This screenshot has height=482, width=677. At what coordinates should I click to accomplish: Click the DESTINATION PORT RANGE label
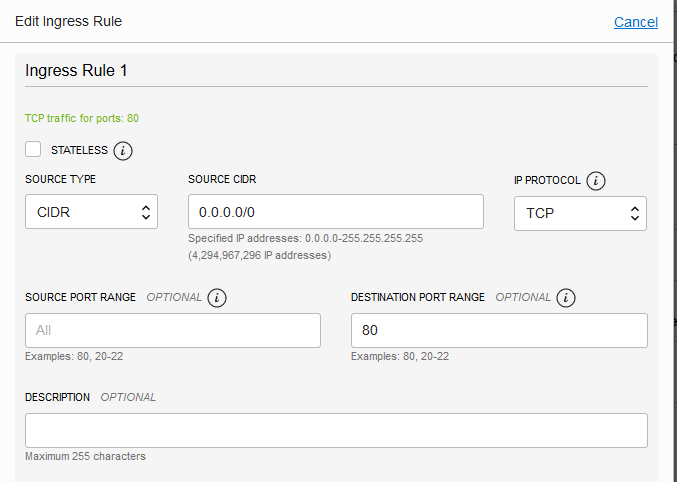pos(417,298)
